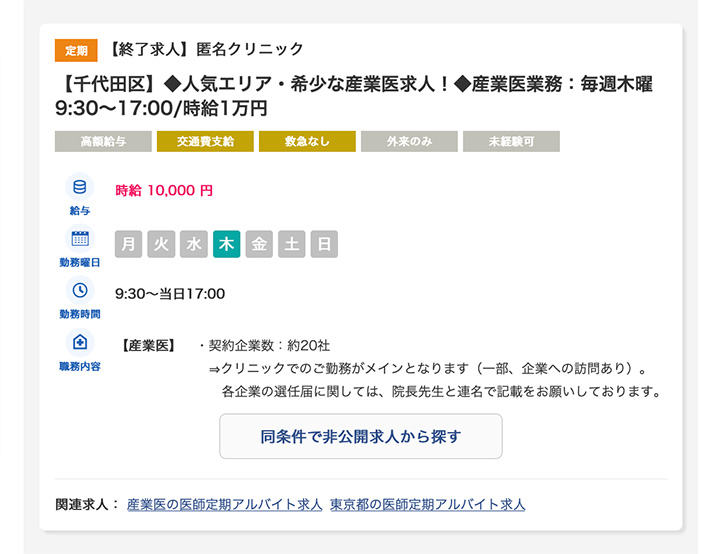720x554 pixels.
Task: Open the 産業医の医師定期アルバイト求人 link
Action: pos(225,504)
